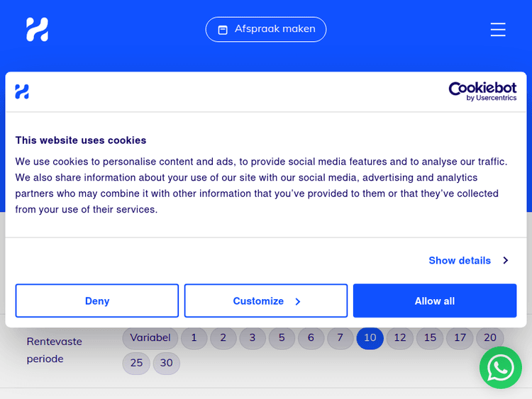Choose the 25 year period pill
Screen dimensions: 532x399
point(136,363)
